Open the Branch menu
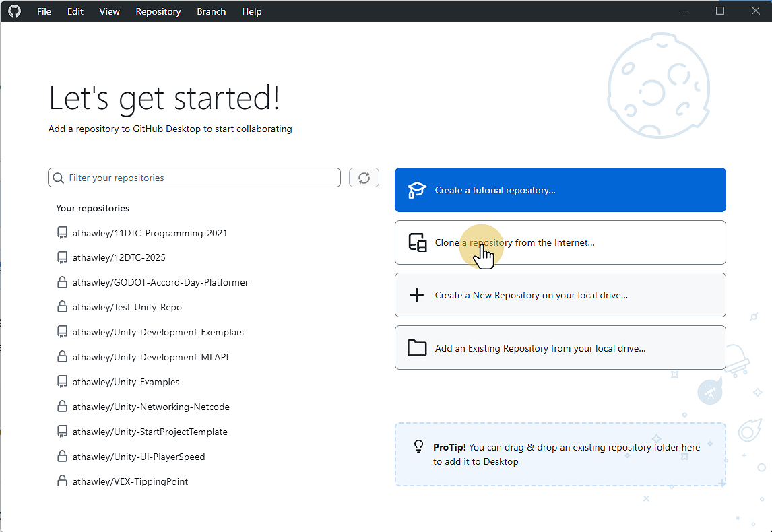 pos(211,11)
